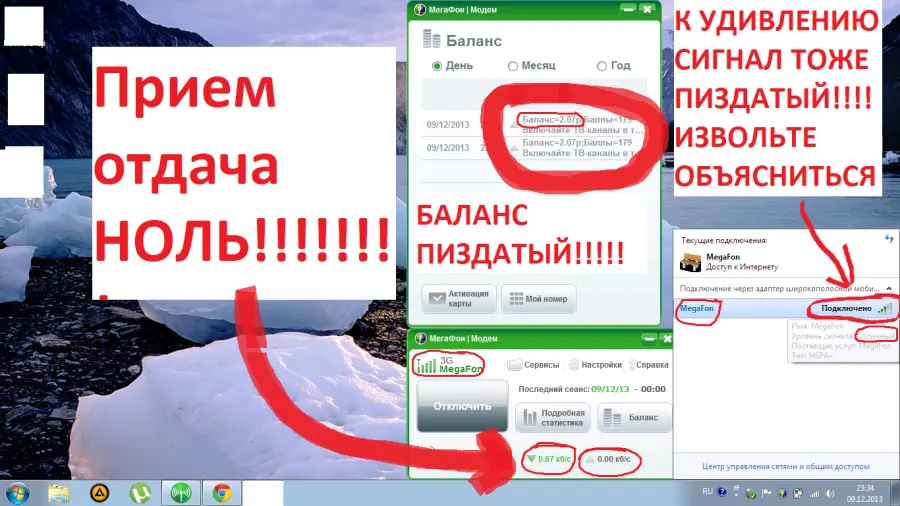The width and height of the screenshot is (900, 506).
Task: Click the MegaFon network briefcase icon
Action: [x=690, y=262]
